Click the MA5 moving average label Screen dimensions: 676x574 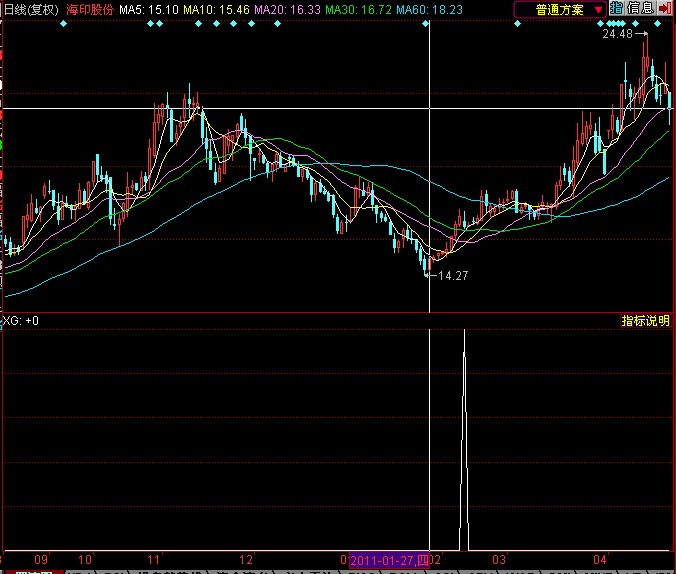(149, 9)
